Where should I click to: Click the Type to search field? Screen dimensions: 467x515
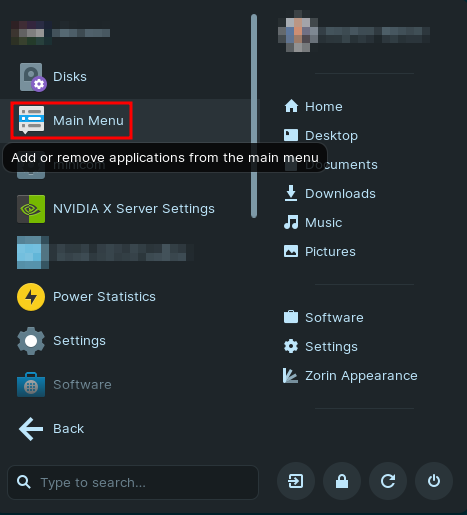coord(133,482)
